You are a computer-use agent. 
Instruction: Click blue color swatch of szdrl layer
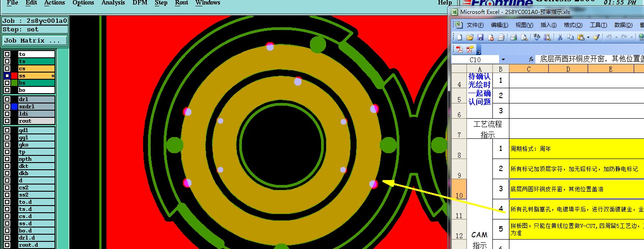tap(14, 107)
